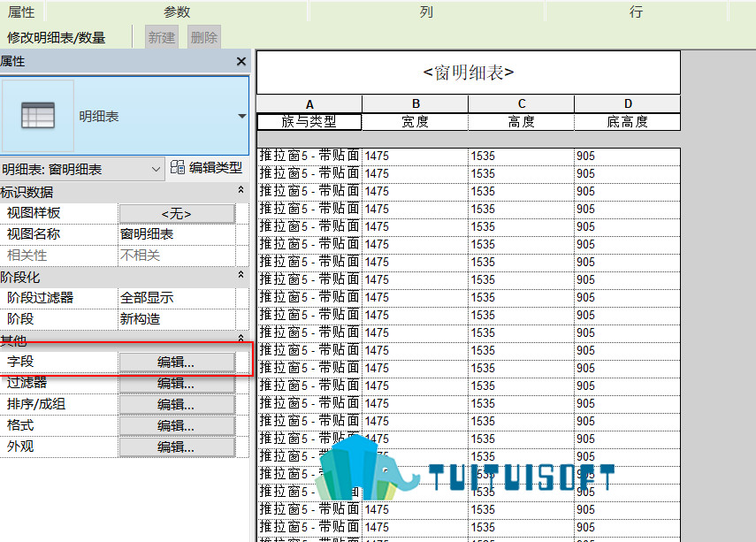
Task: Click the 视图样板 property label
Action: (34, 213)
